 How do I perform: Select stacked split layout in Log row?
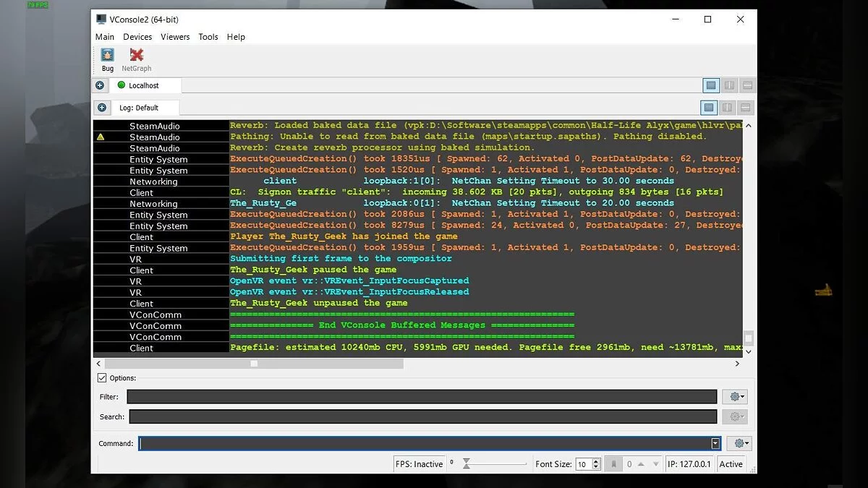(x=746, y=108)
